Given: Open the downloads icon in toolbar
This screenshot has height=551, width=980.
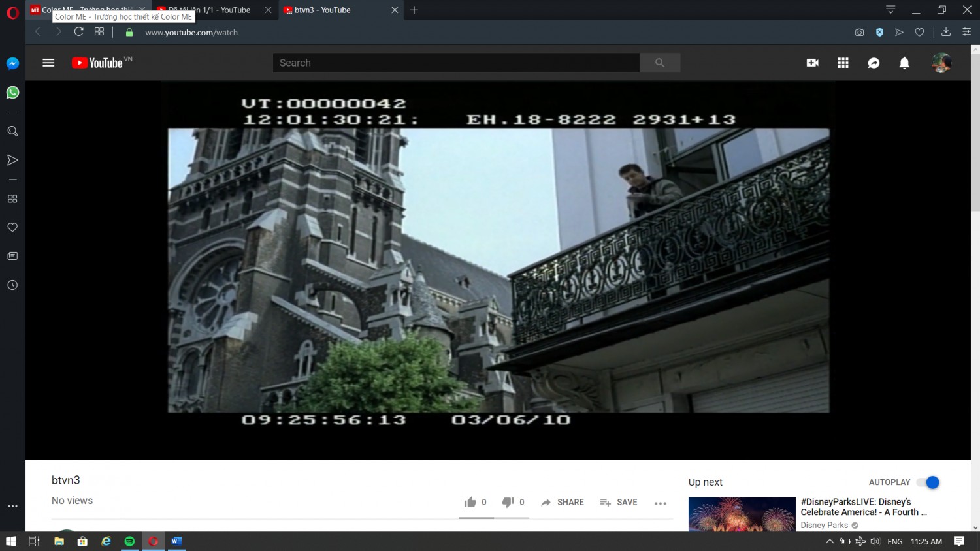Looking at the screenshot, I should coord(945,32).
